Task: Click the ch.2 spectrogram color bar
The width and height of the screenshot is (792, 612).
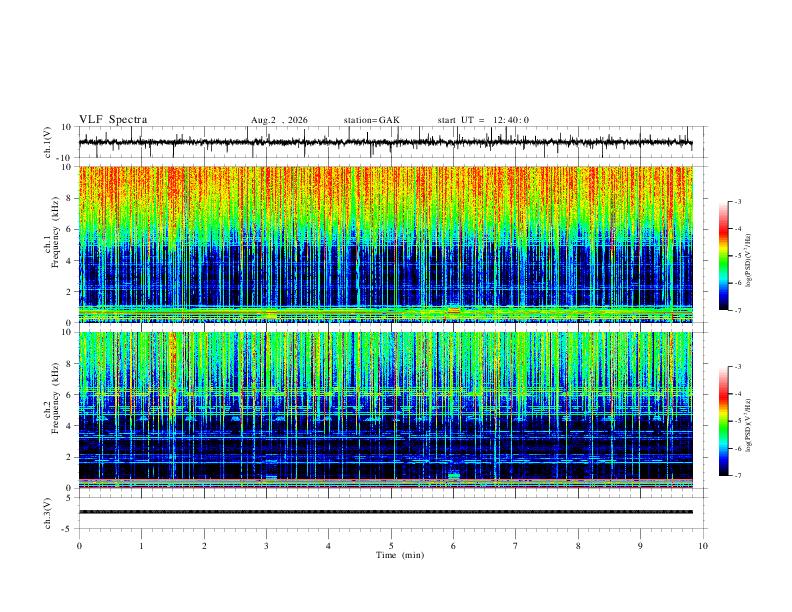Action: coord(724,421)
